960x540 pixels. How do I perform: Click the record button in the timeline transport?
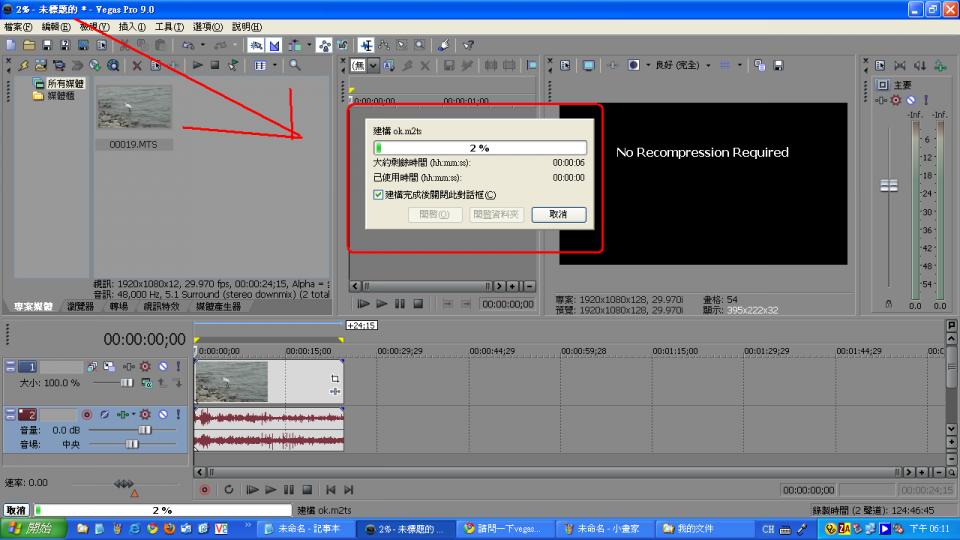coord(205,490)
